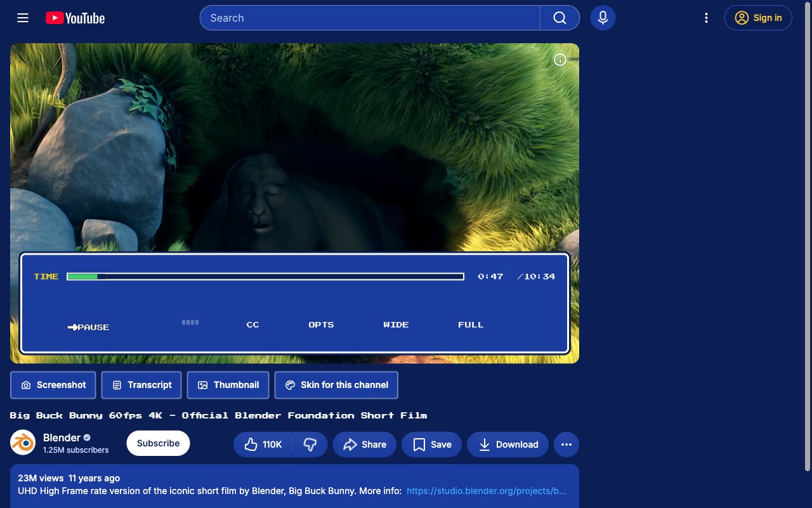
Task: Open the three-dot settings menu in header
Action: point(706,18)
